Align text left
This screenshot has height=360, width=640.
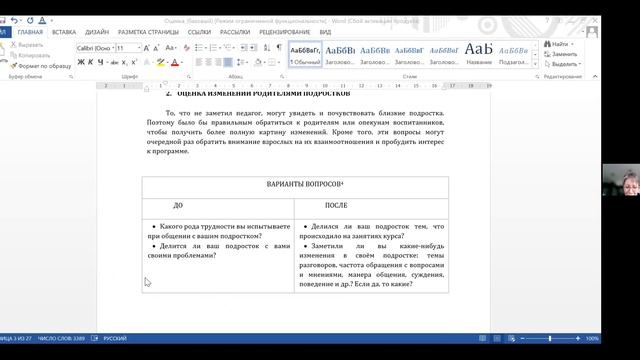pyautogui.click(x=199, y=62)
